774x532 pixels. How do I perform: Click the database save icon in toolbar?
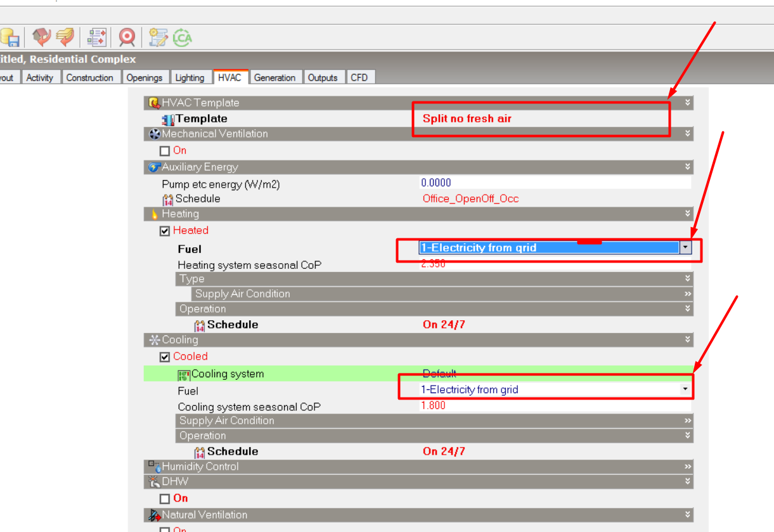tap(9, 38)
